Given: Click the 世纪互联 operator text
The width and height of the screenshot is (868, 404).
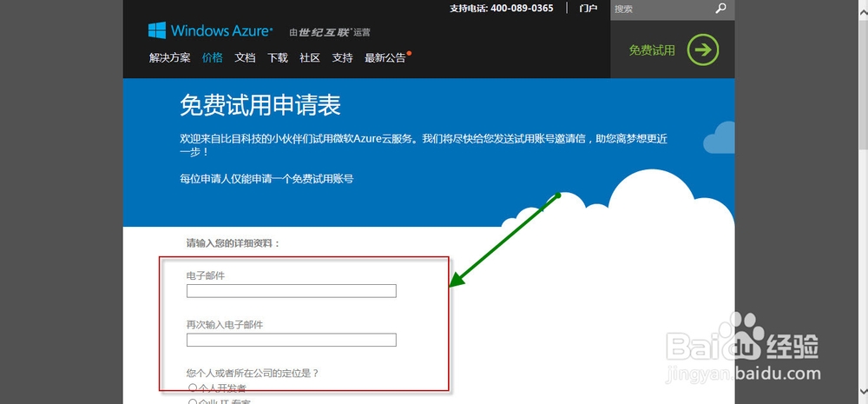Looking at the screenshot, I should pyautogui.click(x=324, y=32).
